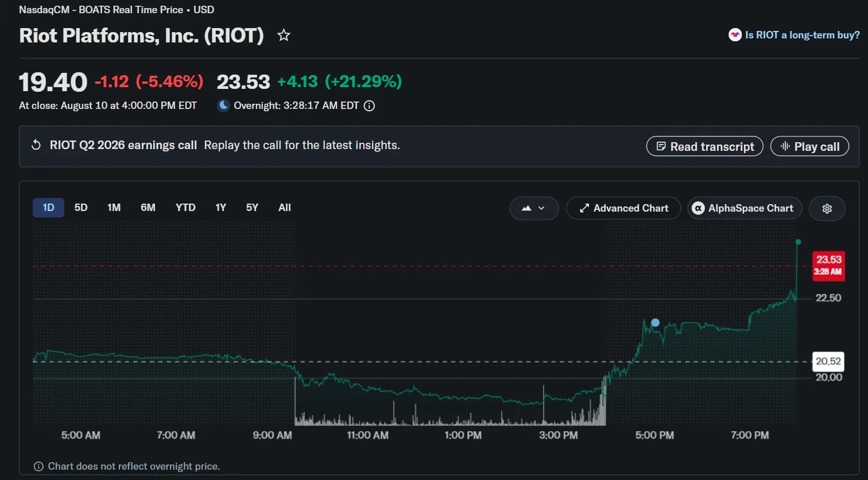
Task: Open 'Is RIOT a long-term buy?' link
Action: (x=802, y=35)
